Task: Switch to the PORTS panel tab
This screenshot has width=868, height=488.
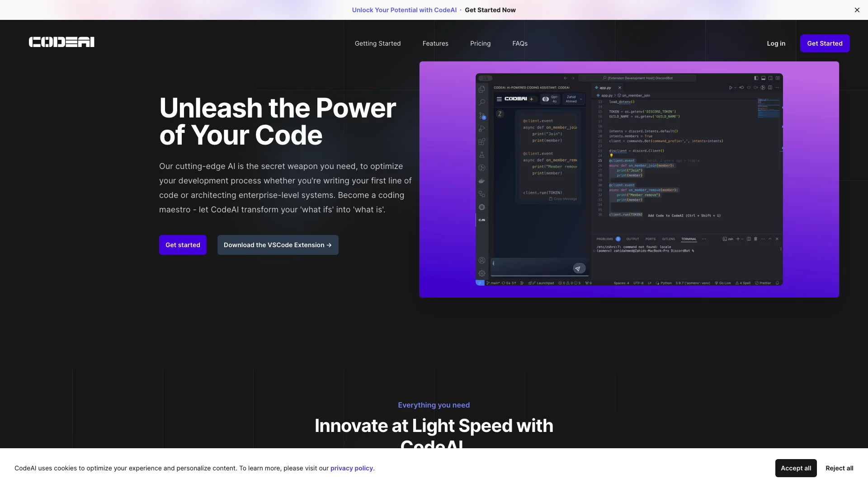Action: 651,239
